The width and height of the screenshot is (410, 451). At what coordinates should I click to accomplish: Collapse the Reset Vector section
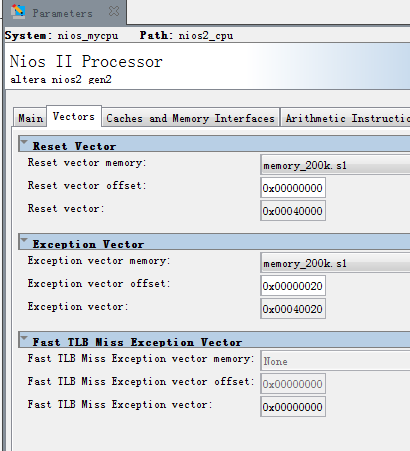point(24,142)
